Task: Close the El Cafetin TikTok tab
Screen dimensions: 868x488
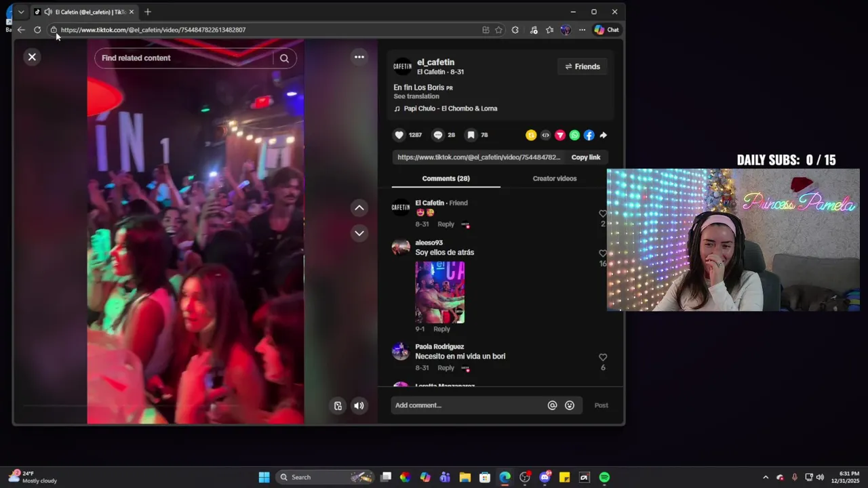Action: coord(132,12)
